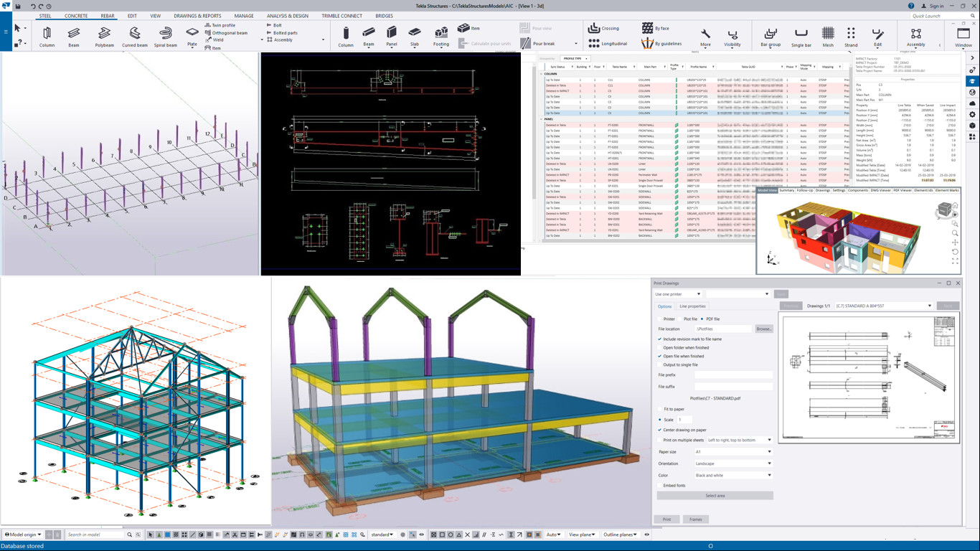Pick the concrete Slab tool
This screenshot has height=551, width=980.
tap(415, 36)
